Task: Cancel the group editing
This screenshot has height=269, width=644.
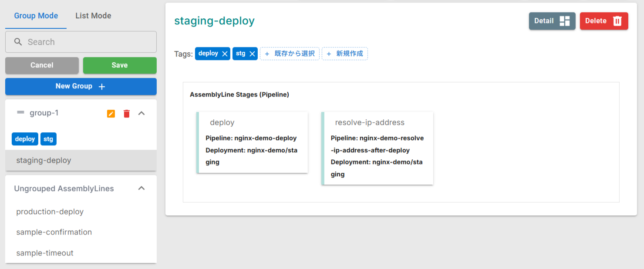Action: pyautogui.click(x=42, y=65)
